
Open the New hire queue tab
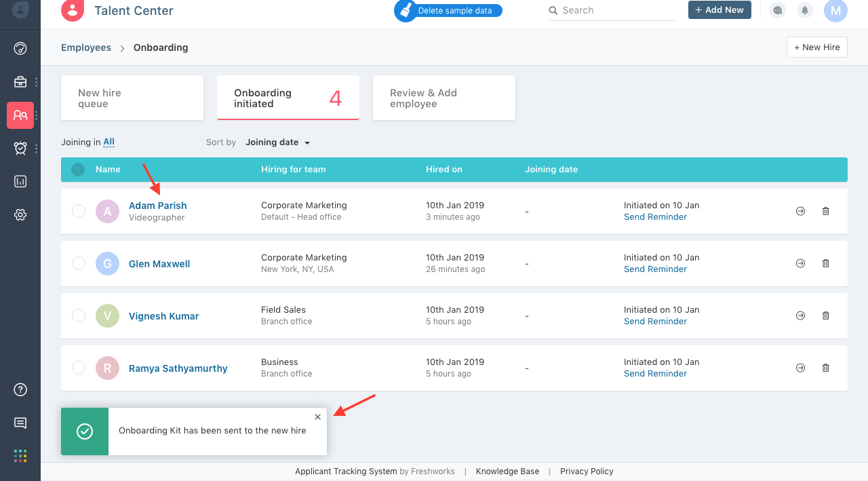point(132,97)
